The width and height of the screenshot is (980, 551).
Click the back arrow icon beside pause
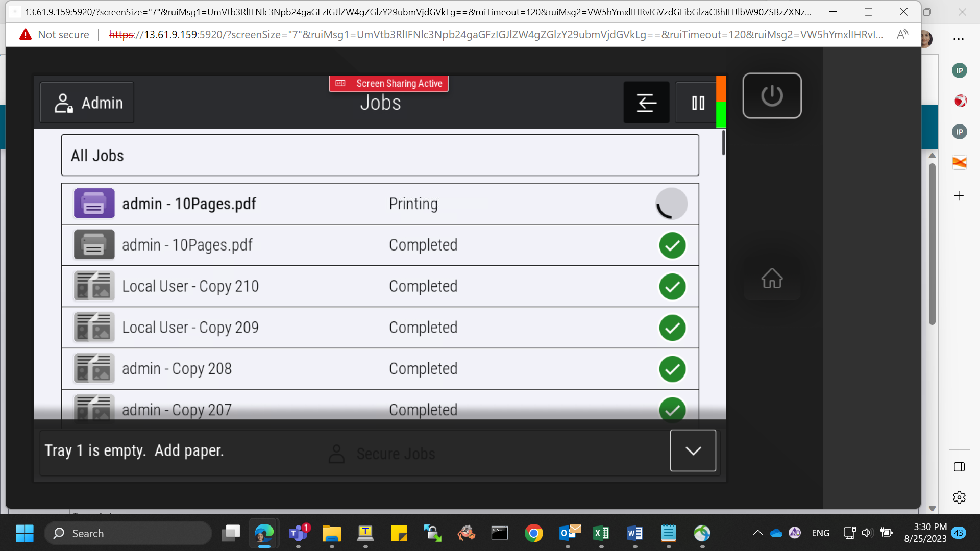click(x=646, y=103)
